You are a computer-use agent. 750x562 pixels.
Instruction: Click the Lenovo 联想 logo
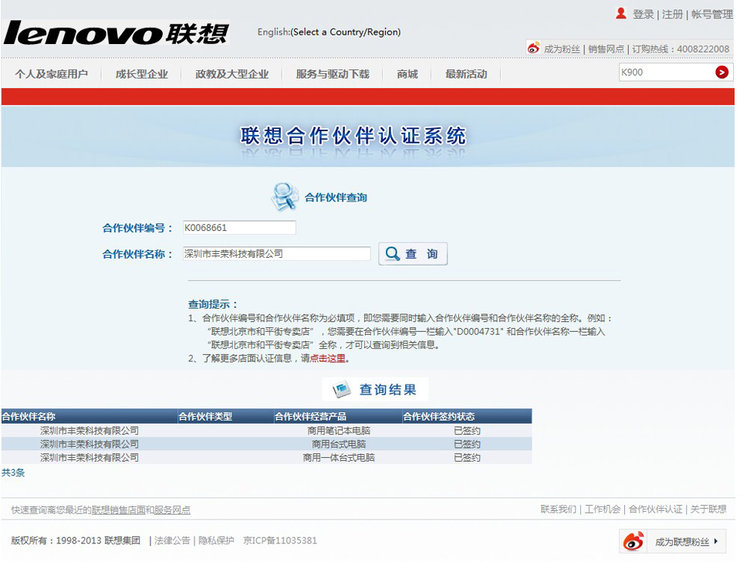point(116,33)
